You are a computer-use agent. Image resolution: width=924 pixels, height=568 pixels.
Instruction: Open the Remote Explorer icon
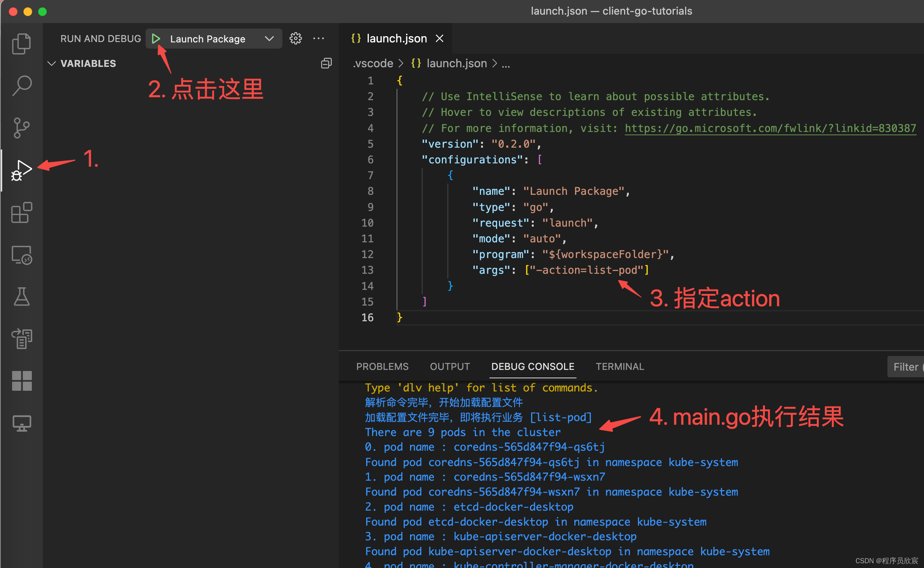[22, 255]
